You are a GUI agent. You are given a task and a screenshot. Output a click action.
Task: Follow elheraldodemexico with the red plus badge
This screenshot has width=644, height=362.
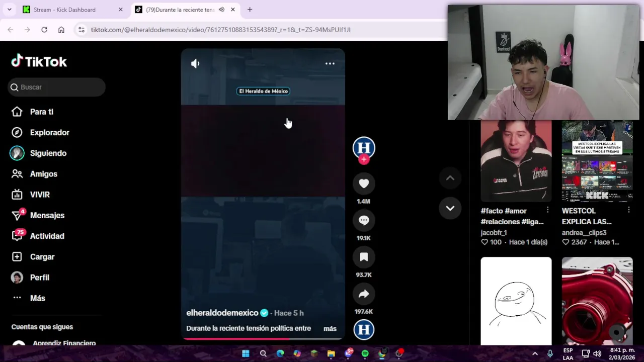point(364,159)
